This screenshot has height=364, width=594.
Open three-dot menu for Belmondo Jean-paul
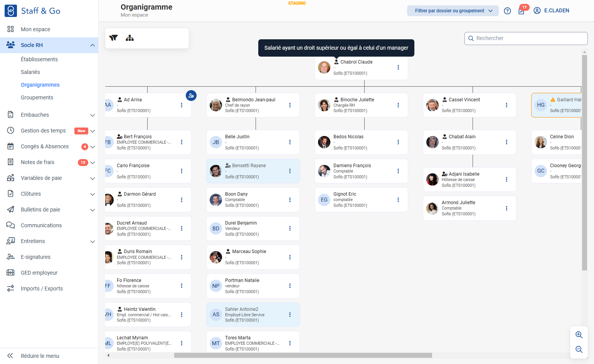tap(290, 105)
